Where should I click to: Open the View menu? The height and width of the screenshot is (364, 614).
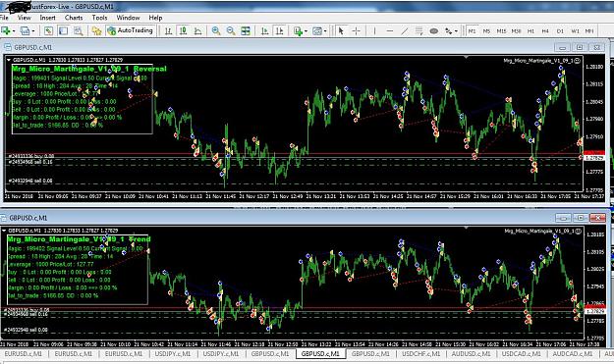[x=25, y=18]
